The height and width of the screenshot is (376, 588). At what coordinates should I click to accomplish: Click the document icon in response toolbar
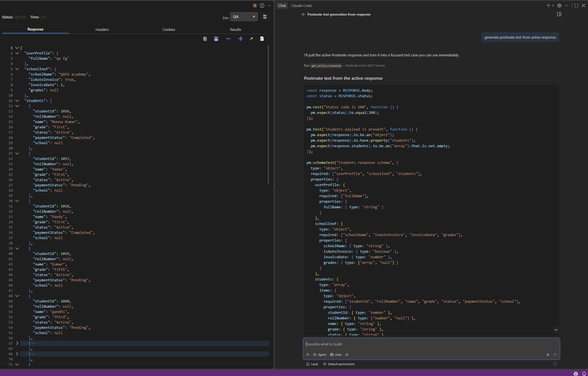pos(262,39)
